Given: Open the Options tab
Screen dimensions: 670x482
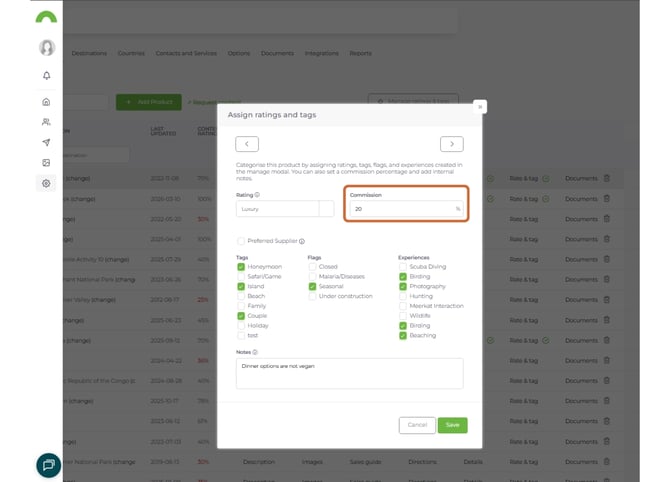Looking at the screenshot, I should [x=239, y=53].
